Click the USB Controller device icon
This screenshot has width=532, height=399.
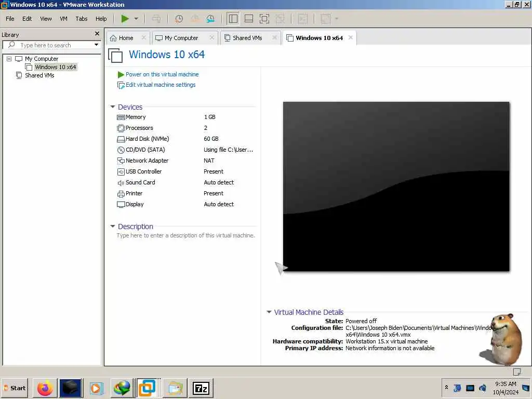click(121, 171)
